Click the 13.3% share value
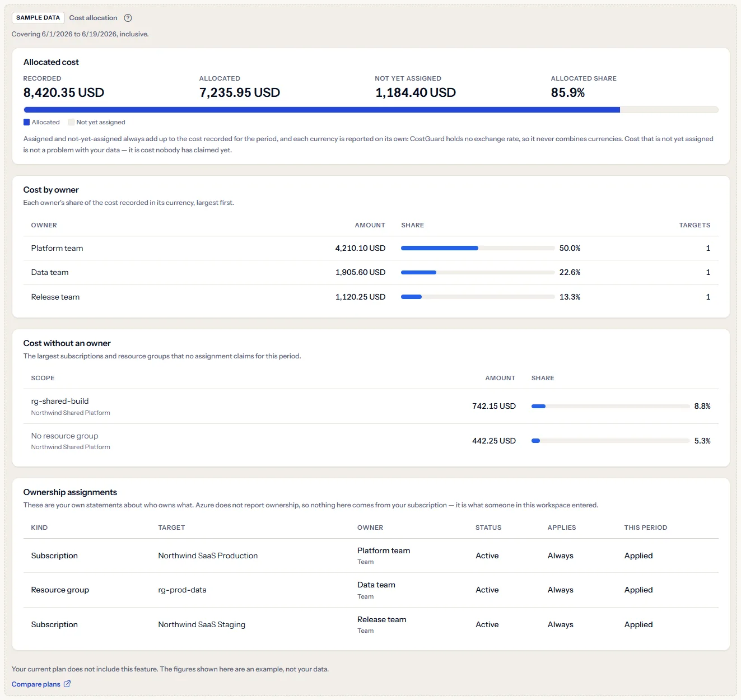Viewport: 741px width, 700px height. pos(570,297)
